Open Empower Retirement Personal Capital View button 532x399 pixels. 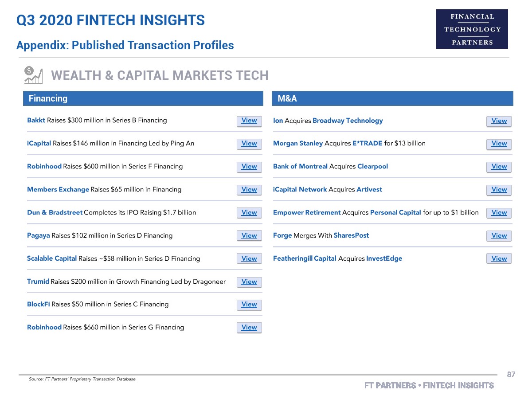pos(499,213)
